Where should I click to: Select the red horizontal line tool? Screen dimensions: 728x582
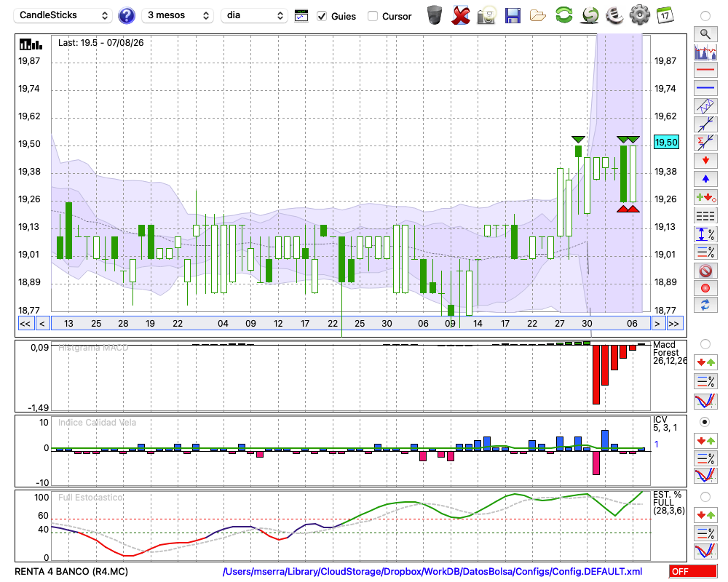point(705,70)
